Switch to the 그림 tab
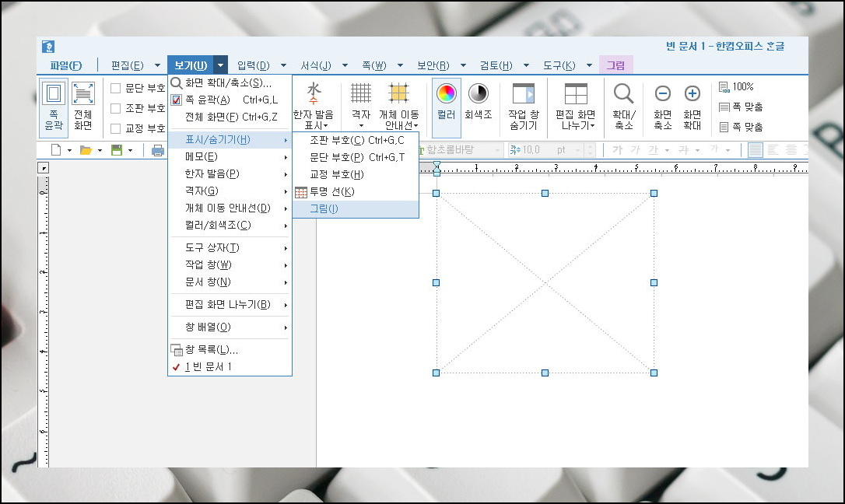Screen dimensions: 845x504 pyautogui.click(x=615, y=65)
